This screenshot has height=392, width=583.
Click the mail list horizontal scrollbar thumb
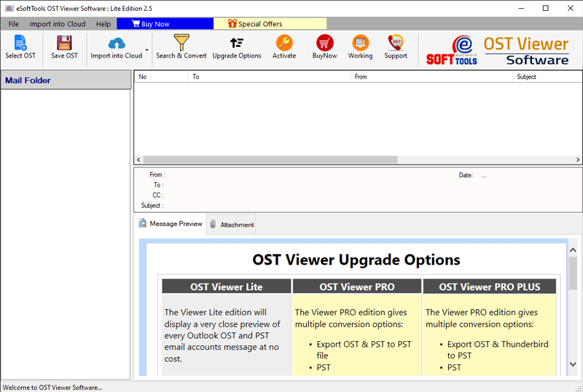(270, 160)
